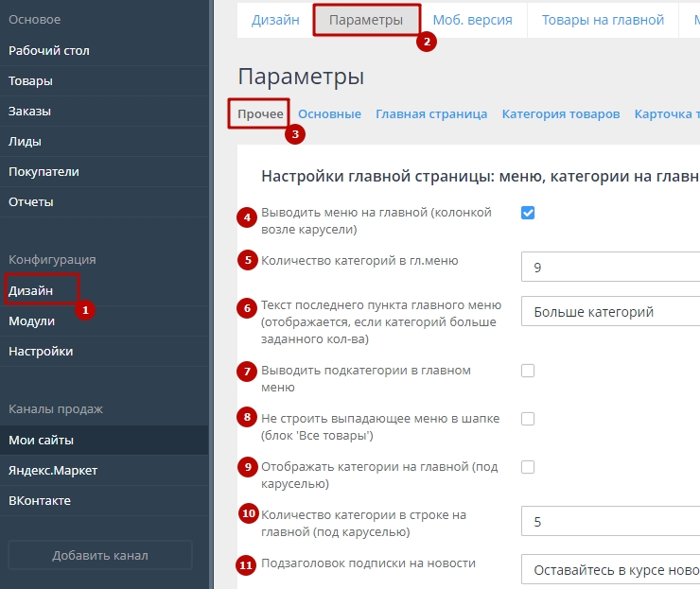Screen dimensions: 700x589
Task: Go to Главная страница settings link
Action: coord(431,113)
